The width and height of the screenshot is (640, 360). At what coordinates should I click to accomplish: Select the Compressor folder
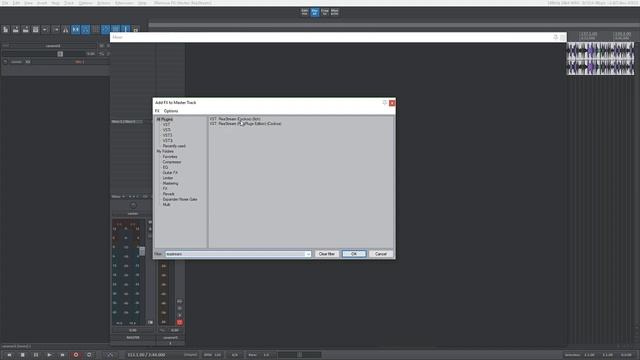pos(172,162)
